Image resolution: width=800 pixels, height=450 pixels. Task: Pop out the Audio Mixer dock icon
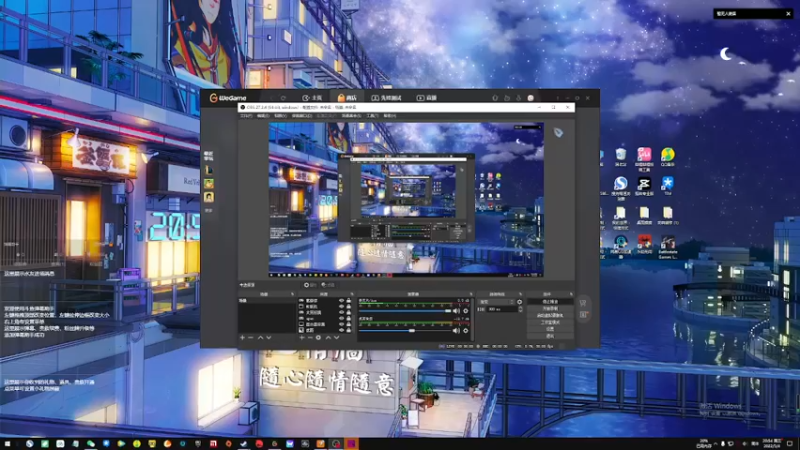tap(471, 294)
